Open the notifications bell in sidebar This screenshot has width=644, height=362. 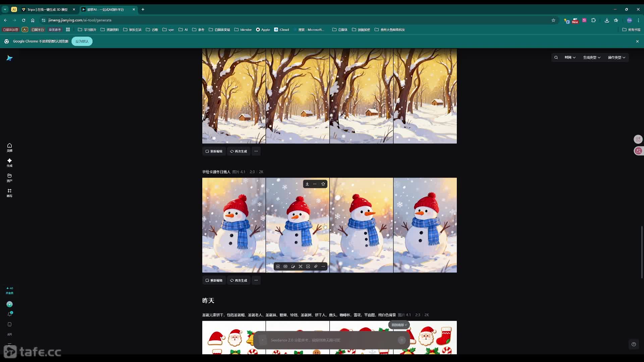[x=9, y=314]
